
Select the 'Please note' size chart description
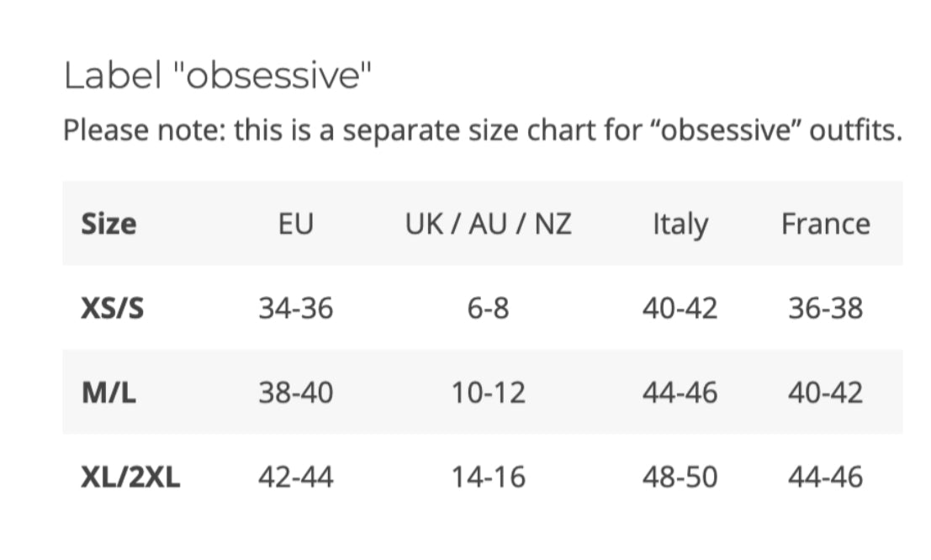[x=483, y=130]
